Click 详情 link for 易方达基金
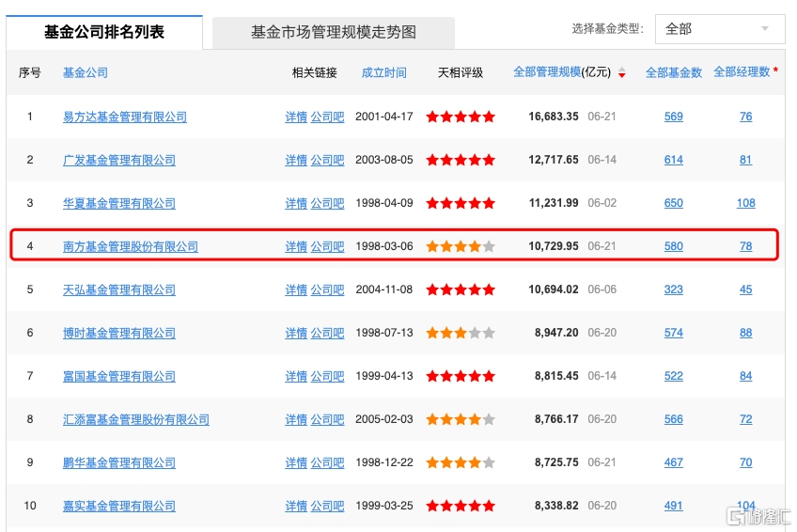Screen dimensions: 797x532 tap(296, 117)
